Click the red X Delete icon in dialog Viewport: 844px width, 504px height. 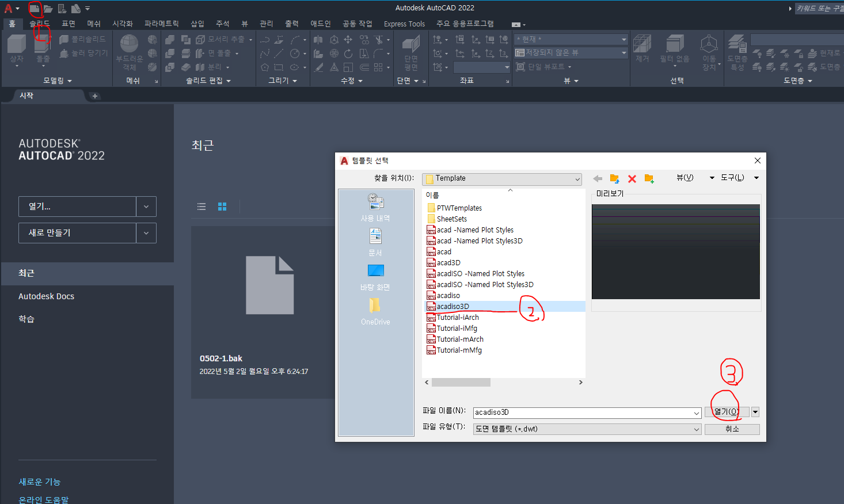632,179
